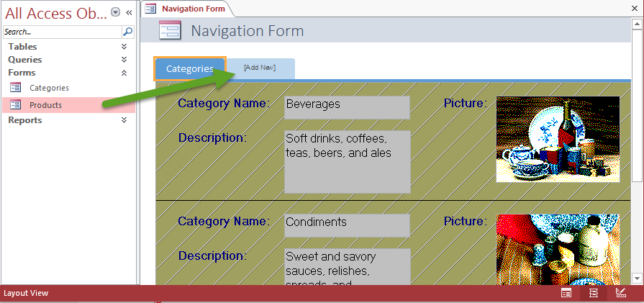Viewport: 644px width, 303px height.
Task: Click the navigation pane Search box
Action: pos(63,32)
